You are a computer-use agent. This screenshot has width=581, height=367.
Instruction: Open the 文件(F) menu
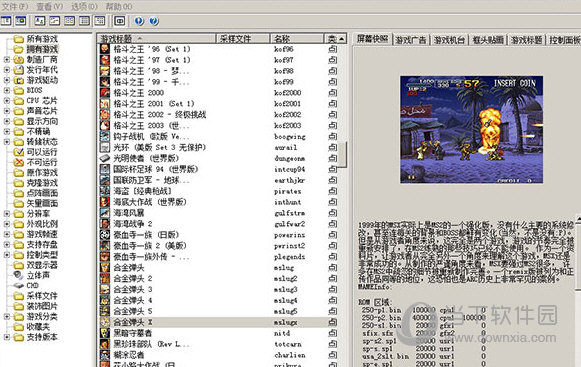[15, 6]
